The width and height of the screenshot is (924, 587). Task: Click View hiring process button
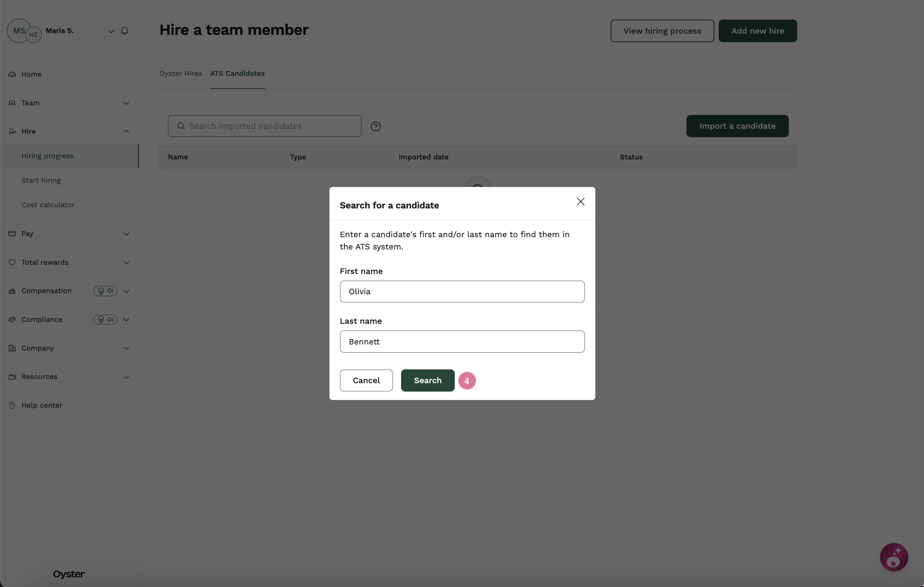(662, 31)
